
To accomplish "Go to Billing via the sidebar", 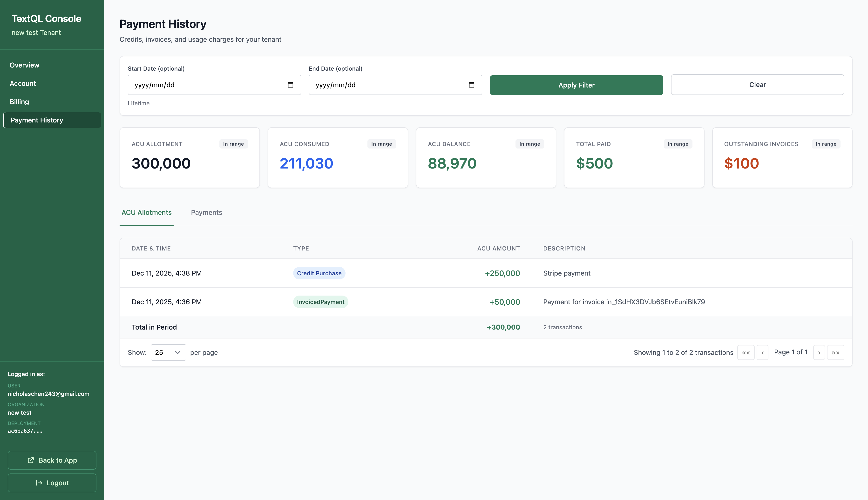I will [x=19, y=101].
